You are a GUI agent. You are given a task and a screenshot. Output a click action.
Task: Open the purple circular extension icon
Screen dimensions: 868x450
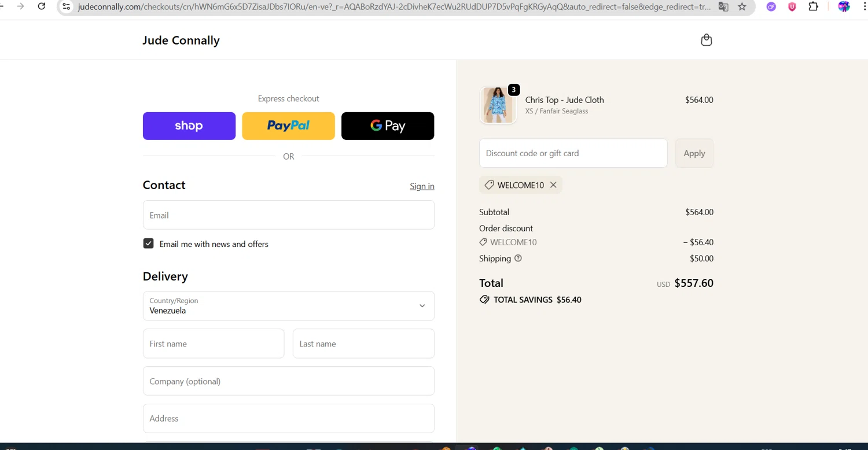point(771,6)
